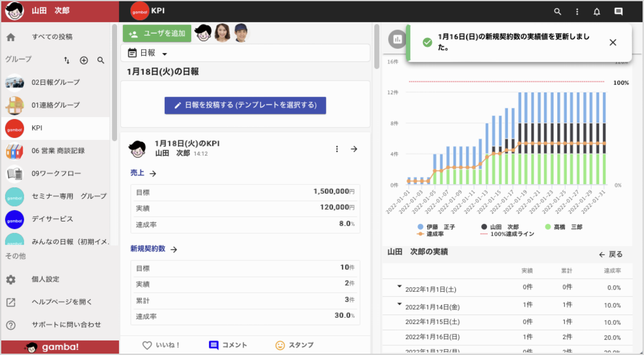Screen dimensions: 644x355
Task: Click the 新規契約数 達成率 30.0% value
Action: click(x=345, y=315)
